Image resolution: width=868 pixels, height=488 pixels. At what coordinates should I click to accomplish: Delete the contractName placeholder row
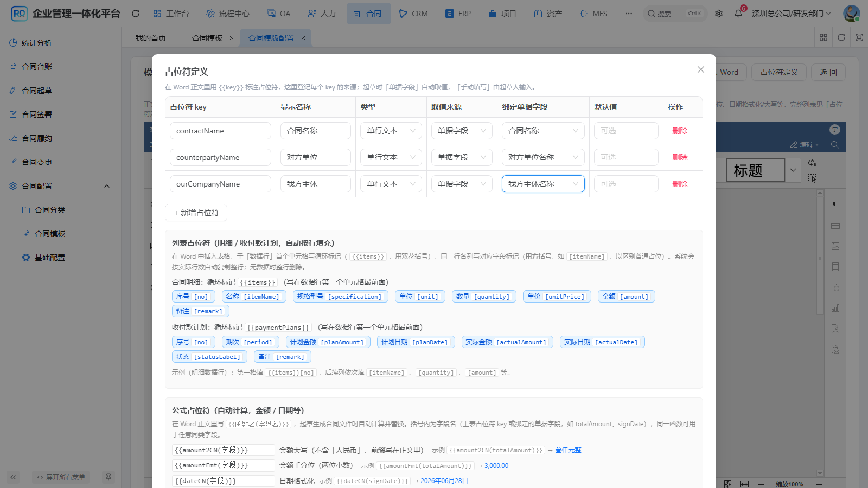pos(680,131)
